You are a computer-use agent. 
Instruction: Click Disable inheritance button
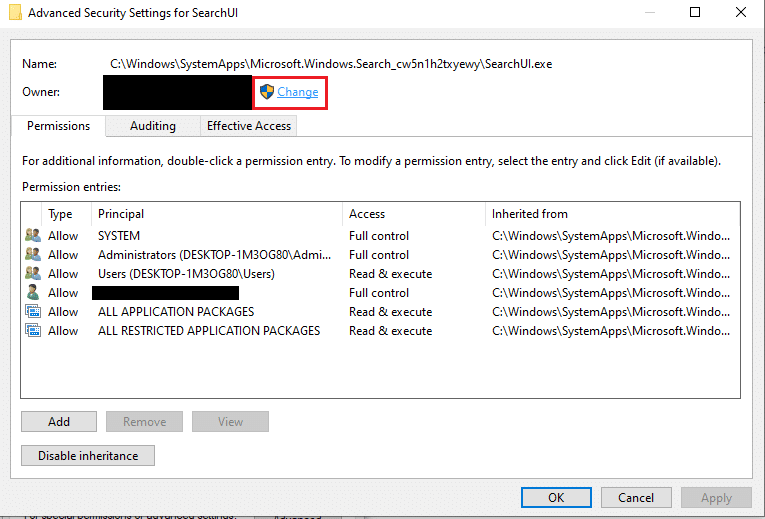[88, 456]
